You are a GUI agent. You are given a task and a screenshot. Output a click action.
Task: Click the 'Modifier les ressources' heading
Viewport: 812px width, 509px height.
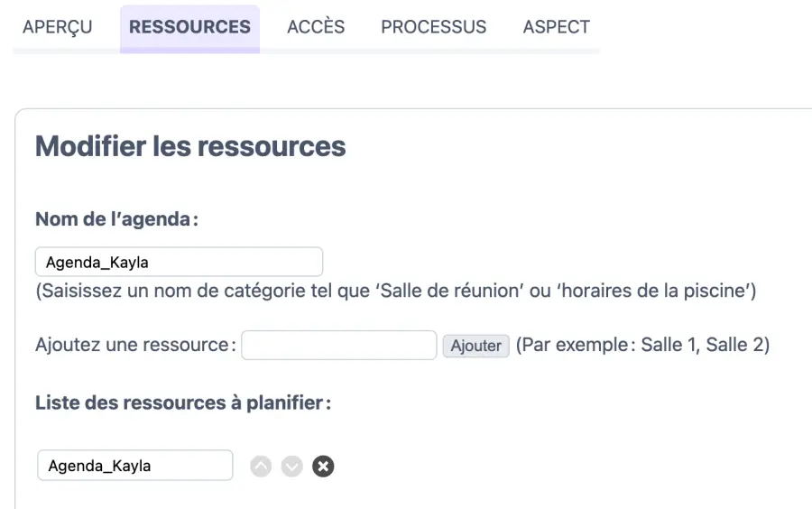click(x=190, y=146)
